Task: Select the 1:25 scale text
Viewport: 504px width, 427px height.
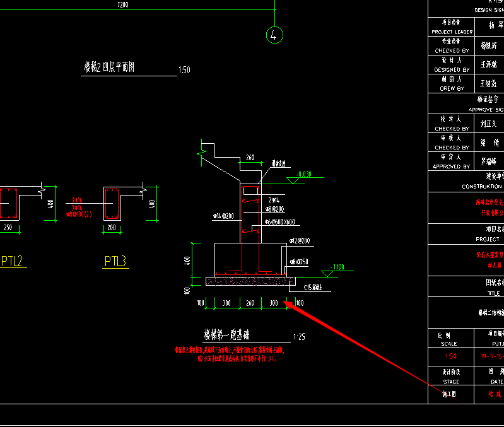Action: click(299, 337)
